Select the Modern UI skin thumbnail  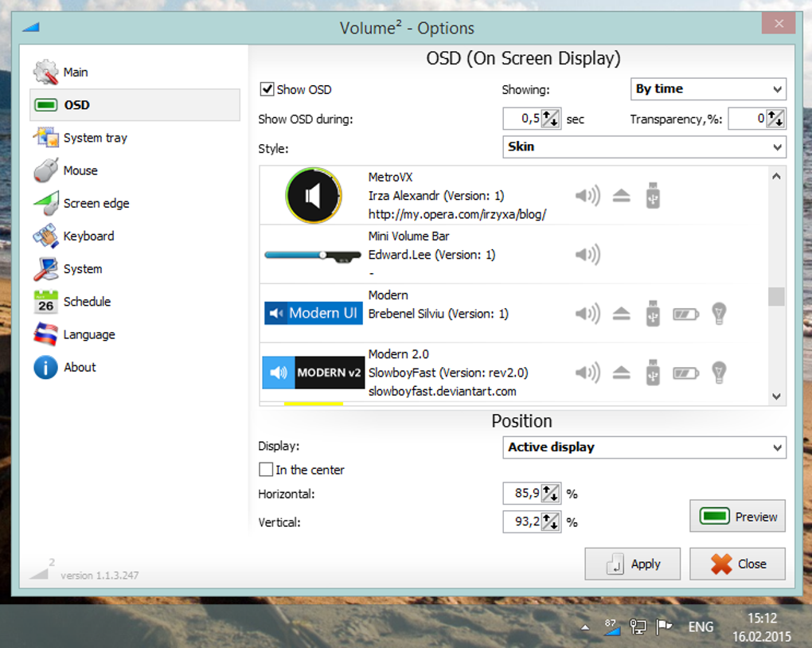point(314,314)
